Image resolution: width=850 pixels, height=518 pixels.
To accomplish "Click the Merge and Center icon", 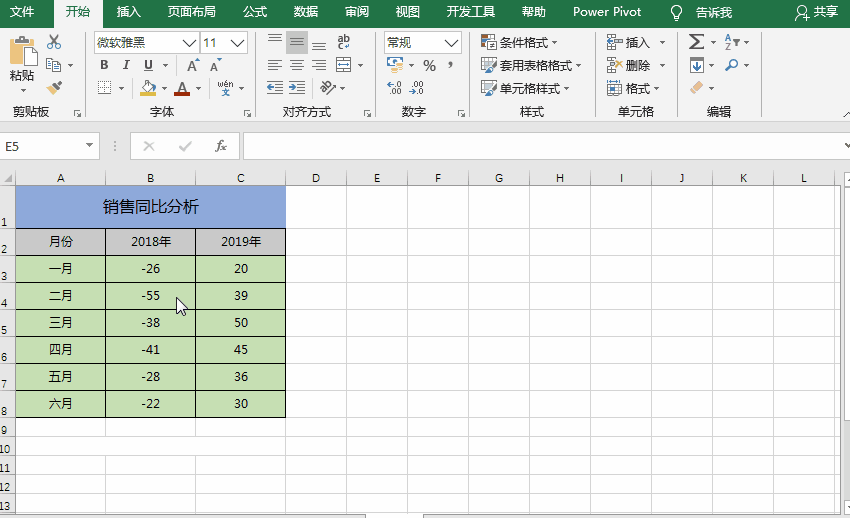I will [x=344, y=65].
